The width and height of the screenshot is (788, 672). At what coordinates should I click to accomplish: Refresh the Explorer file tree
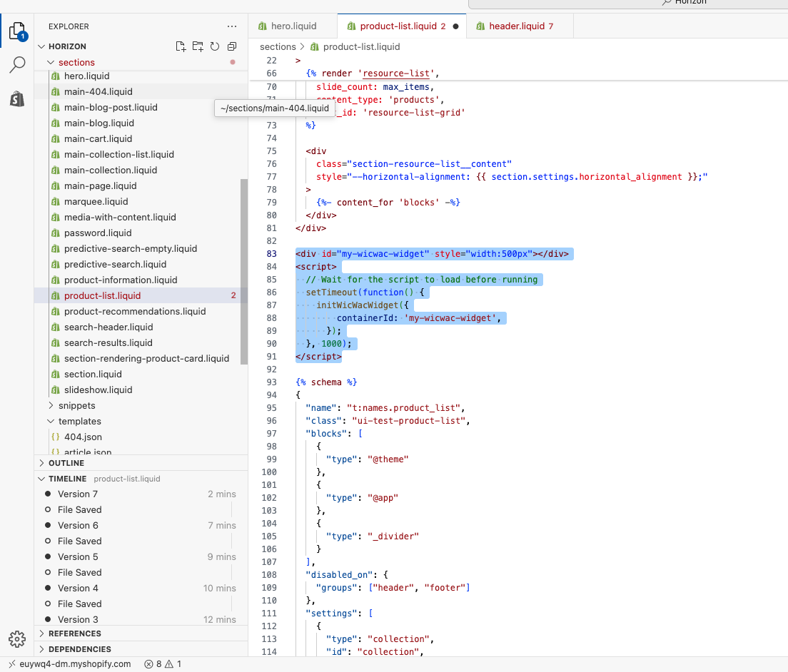pyautogui.click(x=215, y=46)
